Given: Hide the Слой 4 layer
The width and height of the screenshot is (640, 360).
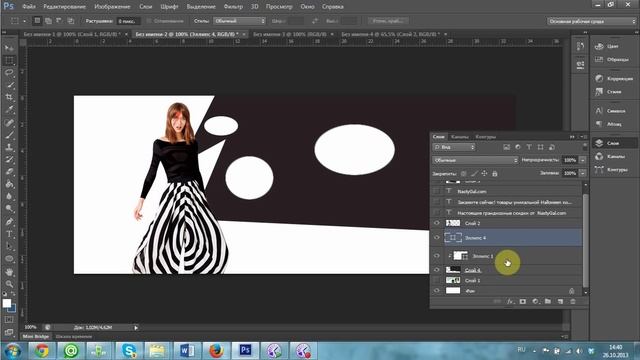Looking at the screenshot, I should tap(437, 269).
